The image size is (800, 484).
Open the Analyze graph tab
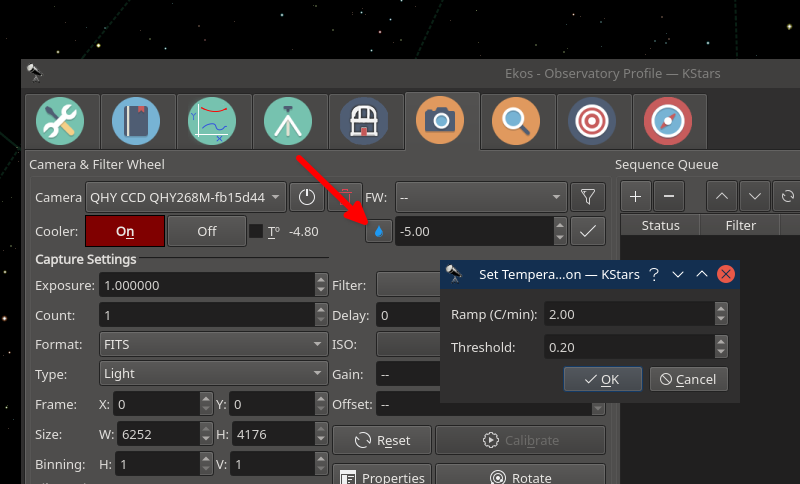tap(212, 121)
